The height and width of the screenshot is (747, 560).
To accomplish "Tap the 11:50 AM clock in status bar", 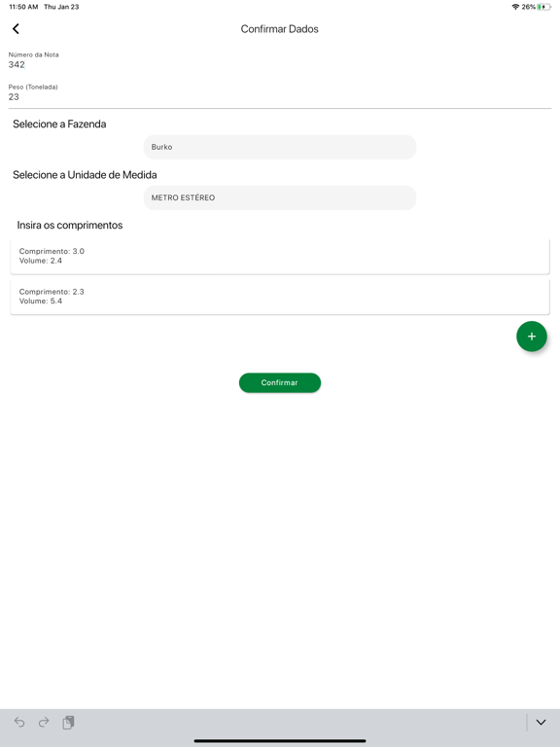I will tap(23, 7).
